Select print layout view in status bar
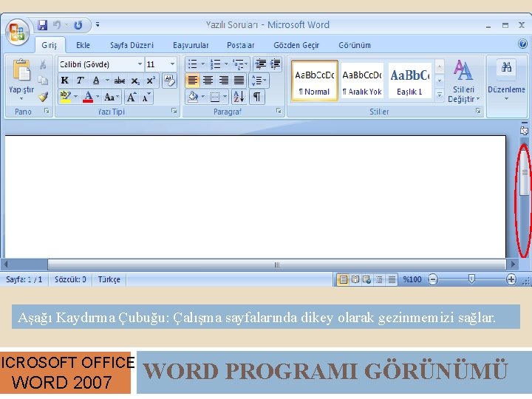Screen dimensions: 532x399 point(343,279)
